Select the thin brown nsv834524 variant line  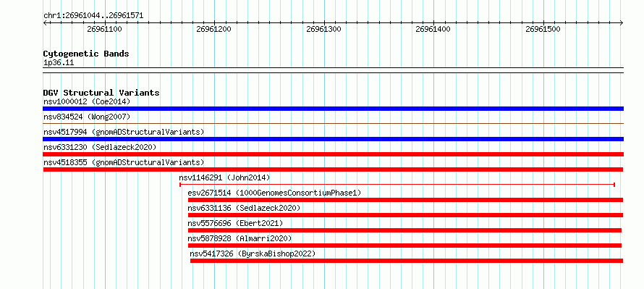coord(333,123)
